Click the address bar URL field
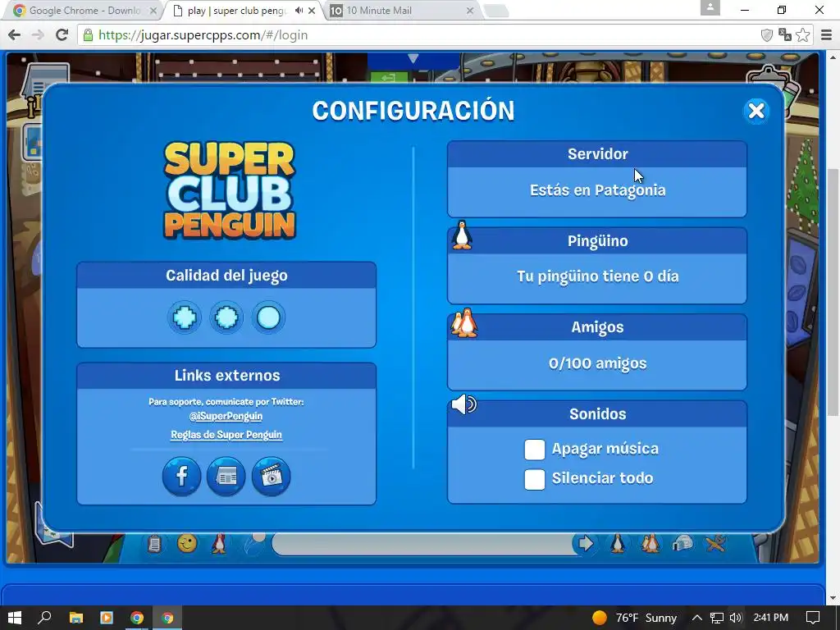Screen dimensions: 840x630 (x=418, y=35)
